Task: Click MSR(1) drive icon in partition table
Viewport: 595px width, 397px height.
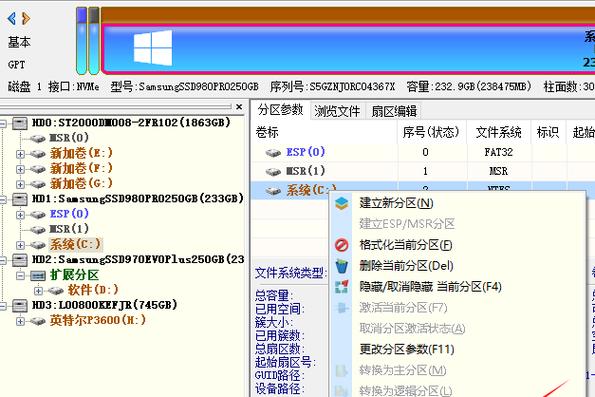Action: (x=273, y=172)
